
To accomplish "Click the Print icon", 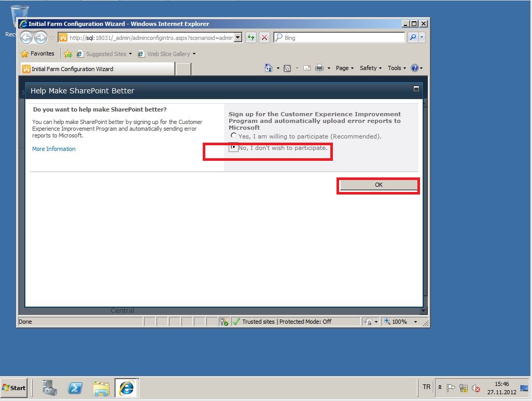I will [x=319, y=68].
